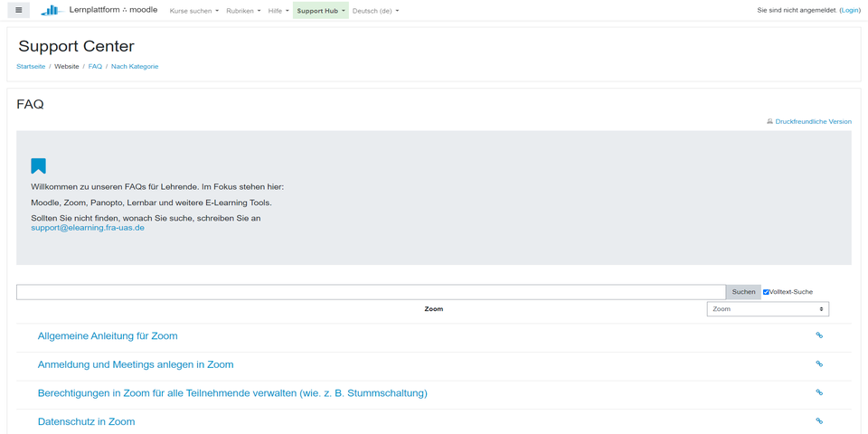Expand the Rubriken menu

click(243, 11)
